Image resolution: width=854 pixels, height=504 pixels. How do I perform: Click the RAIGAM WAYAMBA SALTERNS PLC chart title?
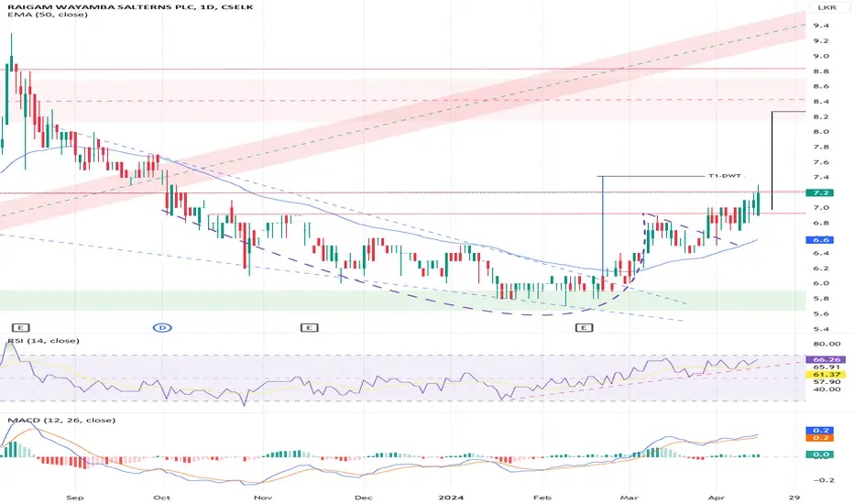[130, 6]
